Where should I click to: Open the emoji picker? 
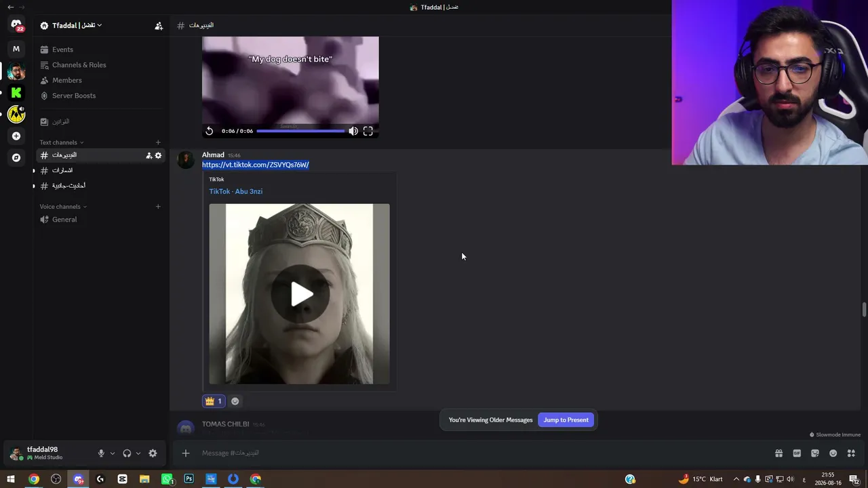(x=833, y=453)
